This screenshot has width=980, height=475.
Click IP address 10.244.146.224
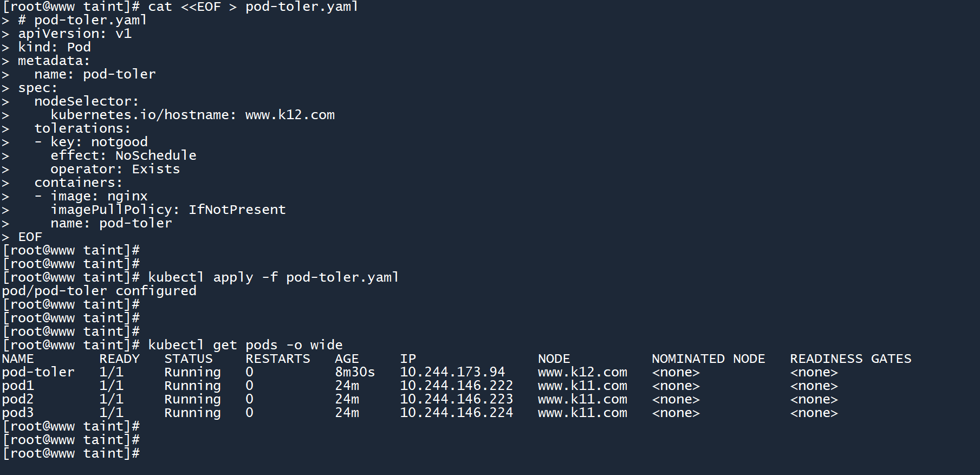pyautogui.click(x=456, y=413)
